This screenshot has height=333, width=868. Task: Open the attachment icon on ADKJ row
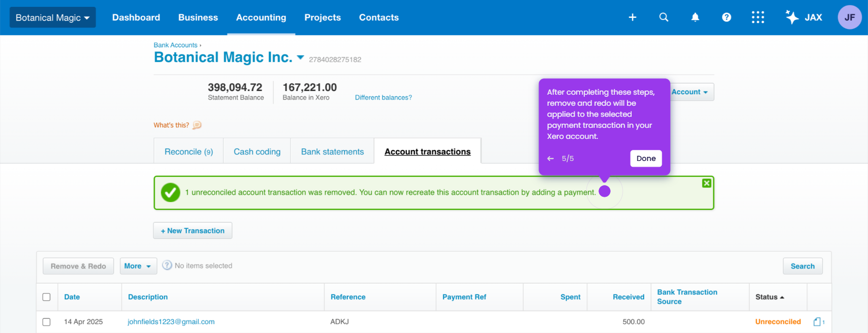819,321
